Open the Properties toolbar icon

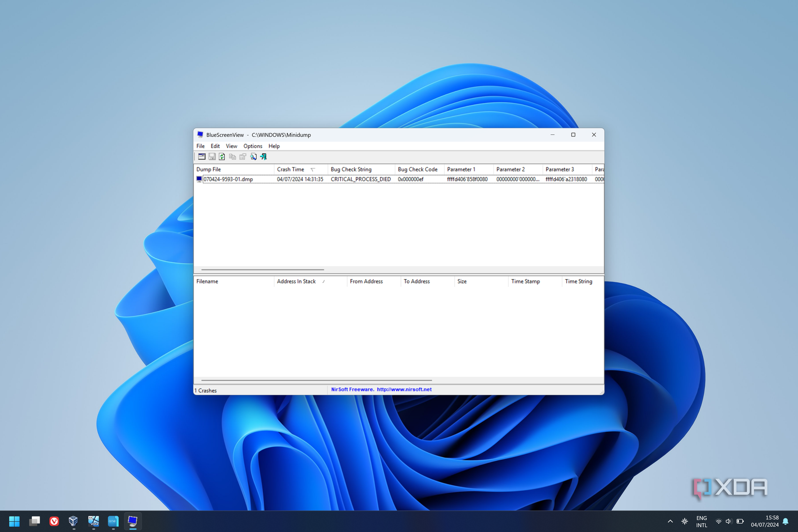pos(243,157)
